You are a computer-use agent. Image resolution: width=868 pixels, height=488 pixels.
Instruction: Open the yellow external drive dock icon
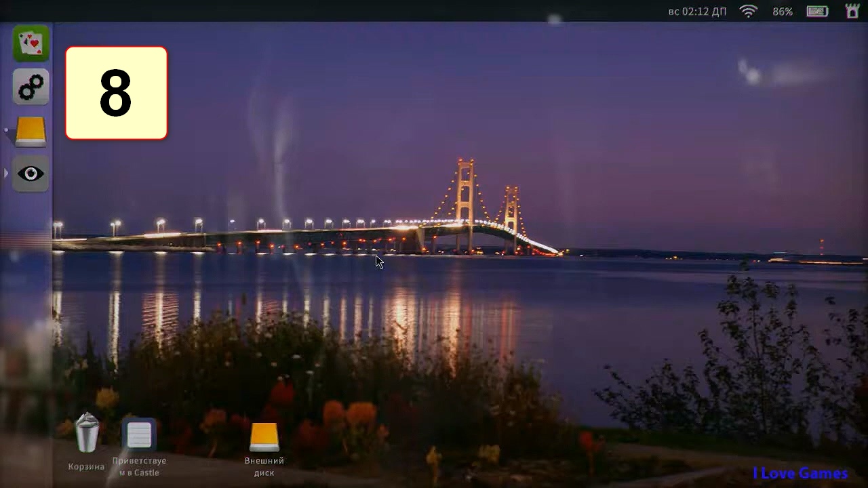pyautogui.click(x=31, y=131)
